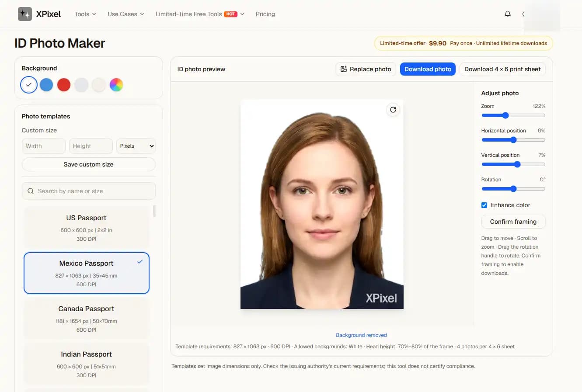Download the 4 × 6 print sheet
582x392 pixels.
(x=502, y=69)
